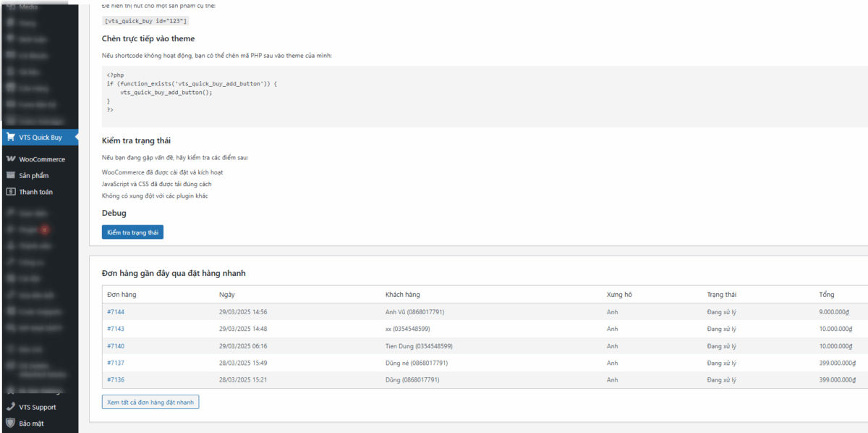The image size is (868, 433).
Task: Click the function_exists code line
Action: coord(192,84)
